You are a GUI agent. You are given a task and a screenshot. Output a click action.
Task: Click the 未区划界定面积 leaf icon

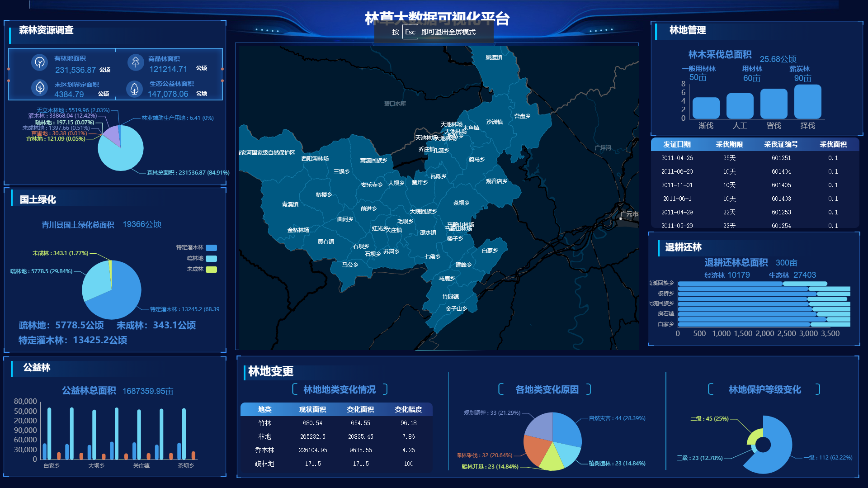(x=40, y=87)
